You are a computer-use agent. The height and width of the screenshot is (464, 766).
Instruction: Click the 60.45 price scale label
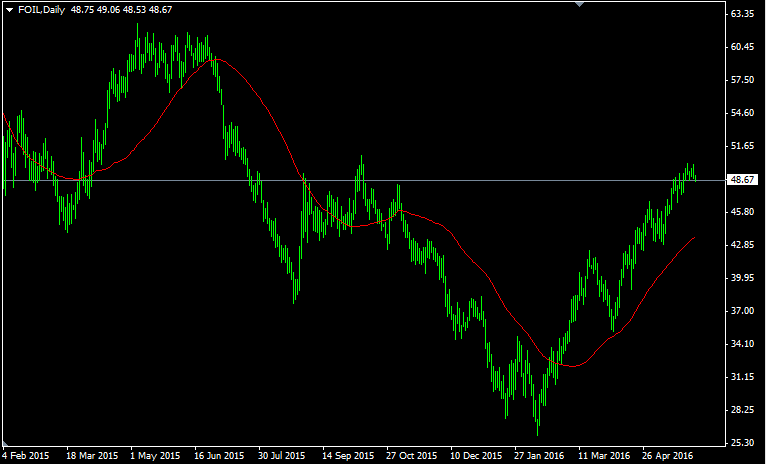point(743,47)
